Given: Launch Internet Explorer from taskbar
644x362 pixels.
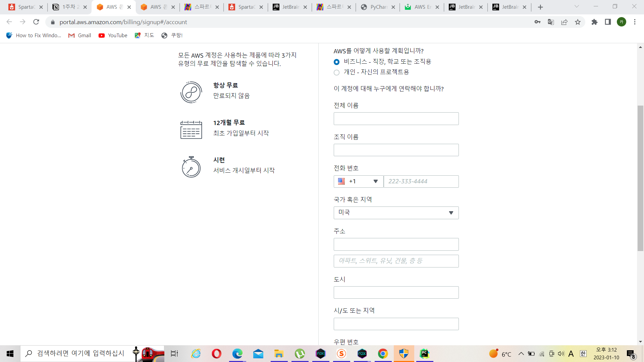Looking at the screenshot, I should (196, 354).
